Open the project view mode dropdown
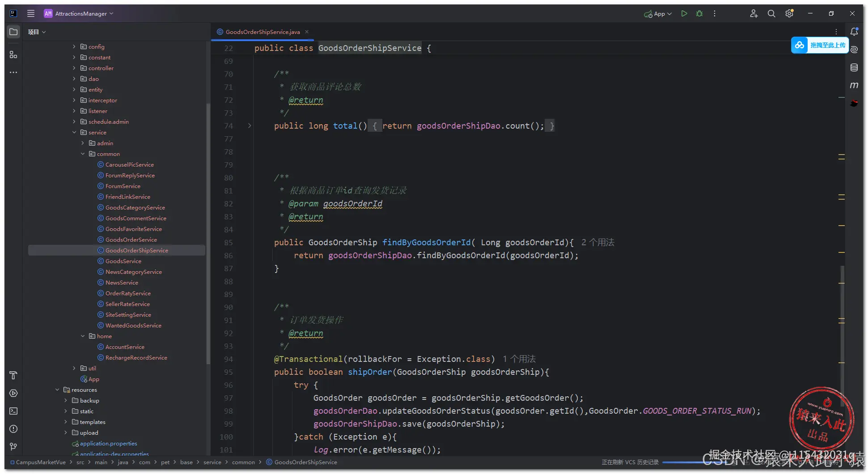Viewport: 868px width, 474px height. pos(37,32)
